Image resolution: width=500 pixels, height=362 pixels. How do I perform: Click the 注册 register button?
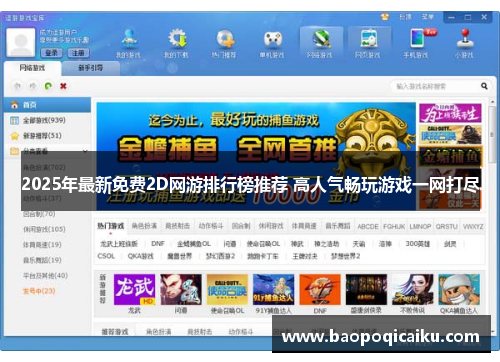[79, 53]
